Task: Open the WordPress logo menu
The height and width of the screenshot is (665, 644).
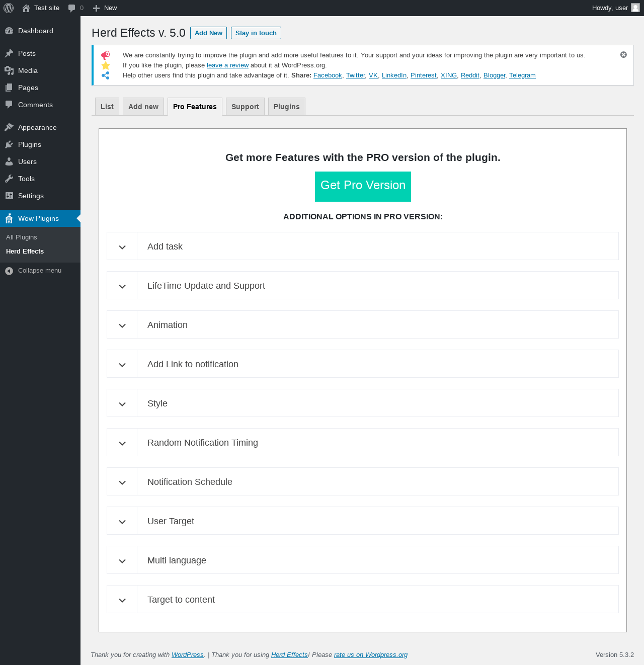Action: 9,8
